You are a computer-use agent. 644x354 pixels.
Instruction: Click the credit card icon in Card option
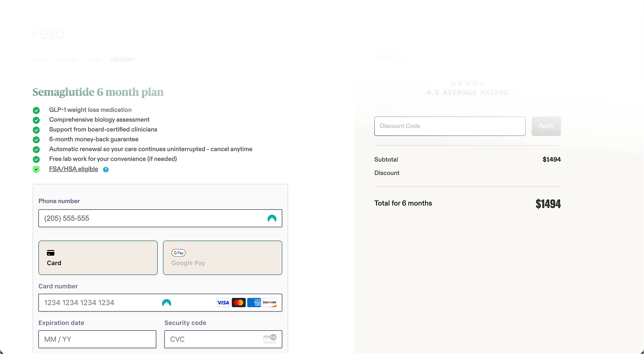pos(50,253)
